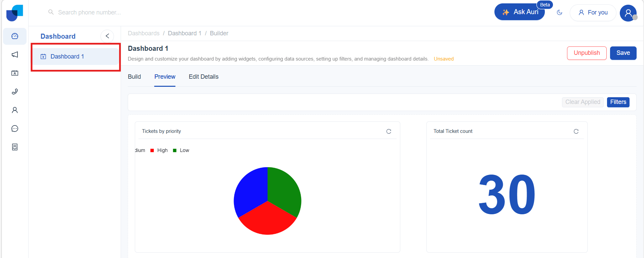Open the user profile avatar menu
Image resolution: width=644 pixels, height=258 pixels.
pyautogui.click(x=628, y=13)
